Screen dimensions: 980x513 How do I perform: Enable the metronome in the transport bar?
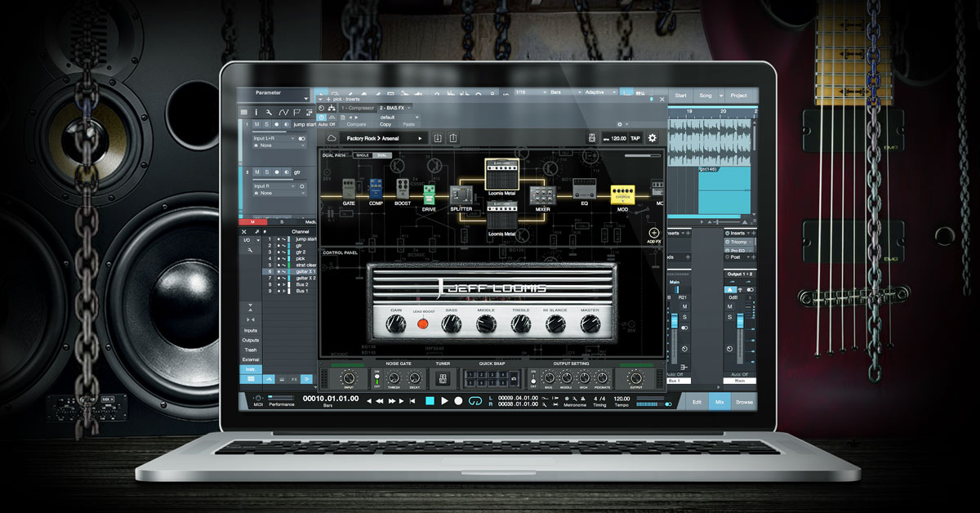pyautogui.click(x=567, y=398)
